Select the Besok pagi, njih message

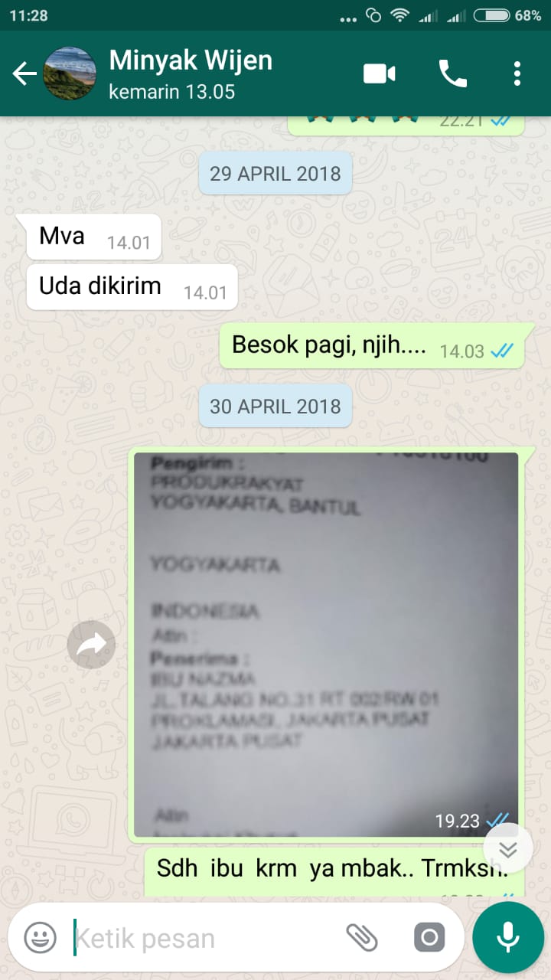(x=372, y=345)
